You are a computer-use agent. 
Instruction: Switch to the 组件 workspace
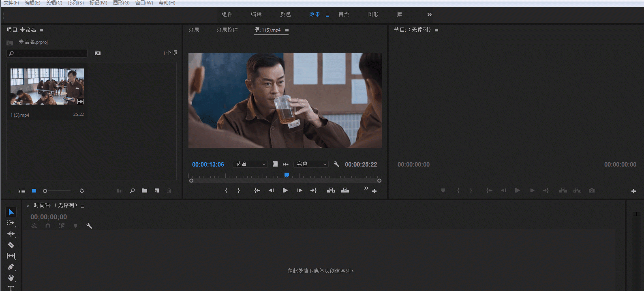pos(227,15)
